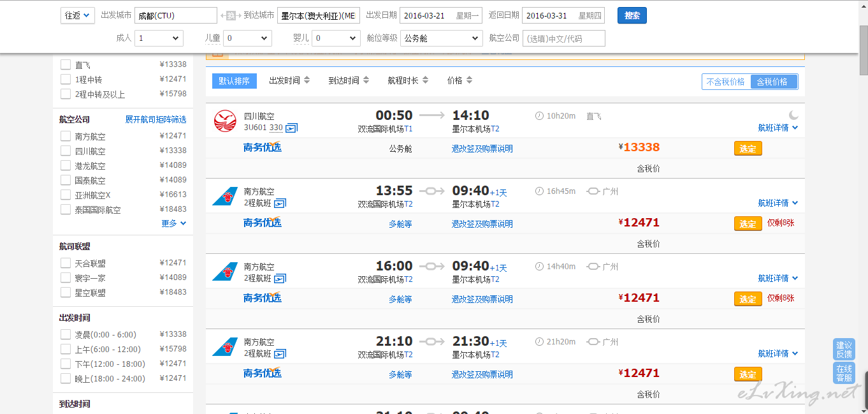The height and width of the screenshot is (414, 868).
Task: Switch to 不含税价格 view
Action: pyautogui.click(x=726, y=82)
